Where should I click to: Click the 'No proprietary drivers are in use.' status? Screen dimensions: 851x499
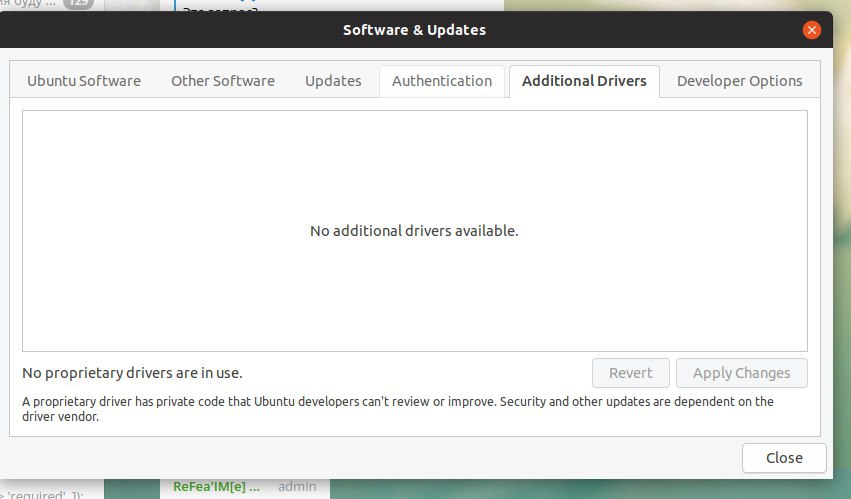point(132,373)
